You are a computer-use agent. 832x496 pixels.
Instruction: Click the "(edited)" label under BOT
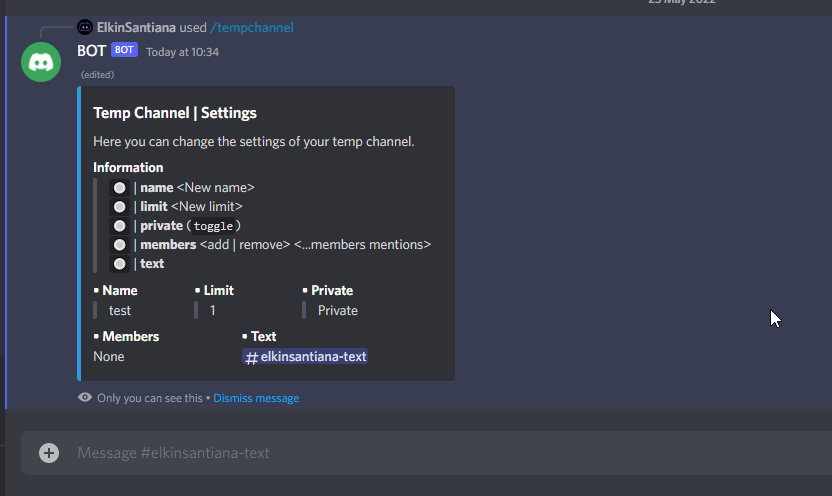point(97,74)
